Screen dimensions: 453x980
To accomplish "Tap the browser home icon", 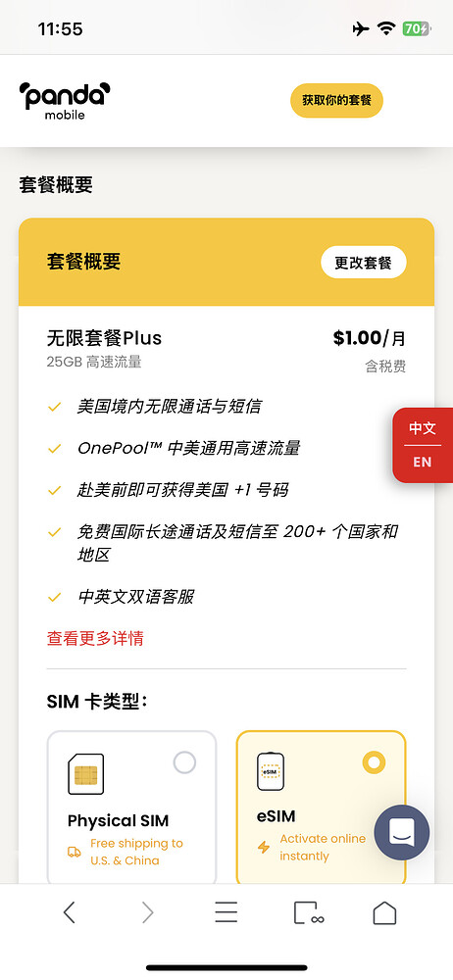I will click(384, 913).
